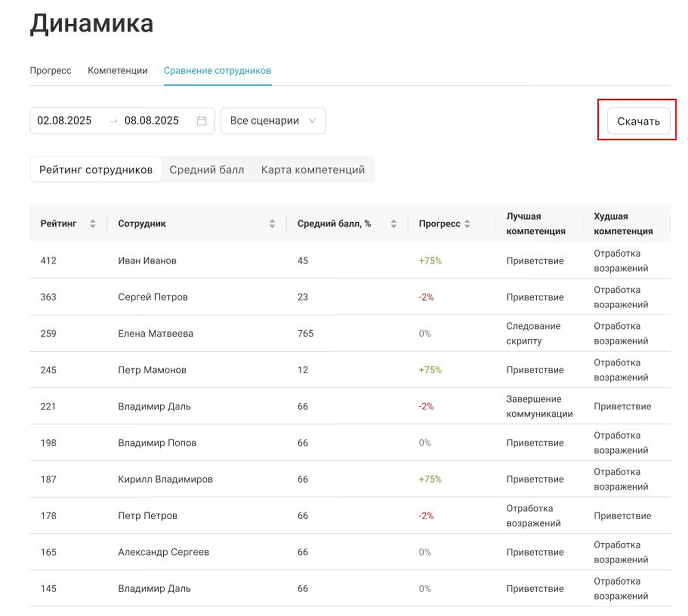
Task: Sort by Прогресс column arrows
Action: pyautogui.click(x=467, y=223)
